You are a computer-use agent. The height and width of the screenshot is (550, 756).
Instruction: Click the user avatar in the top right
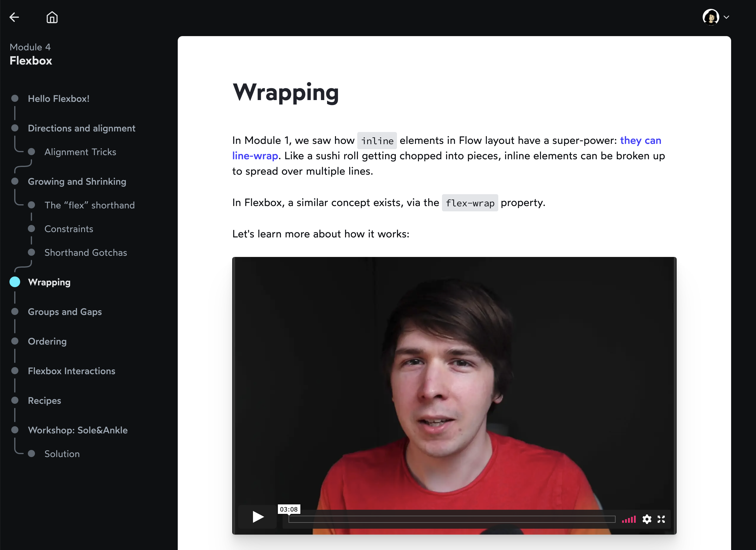(712, 17)
